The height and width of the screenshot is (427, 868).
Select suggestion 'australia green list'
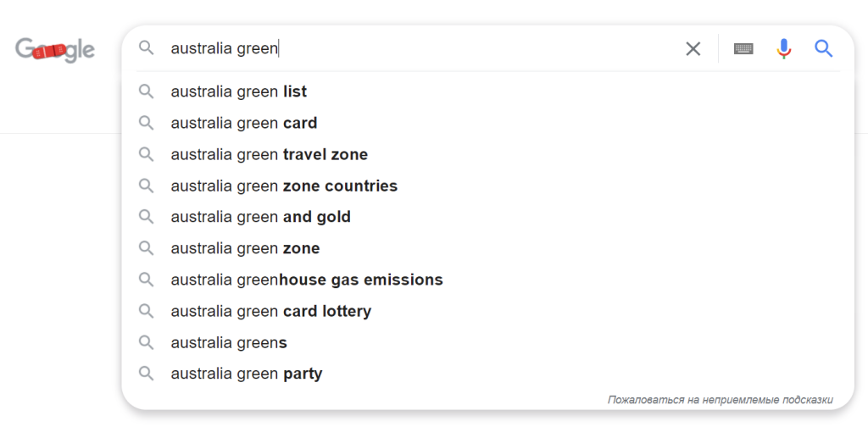[x=487, y=91]
